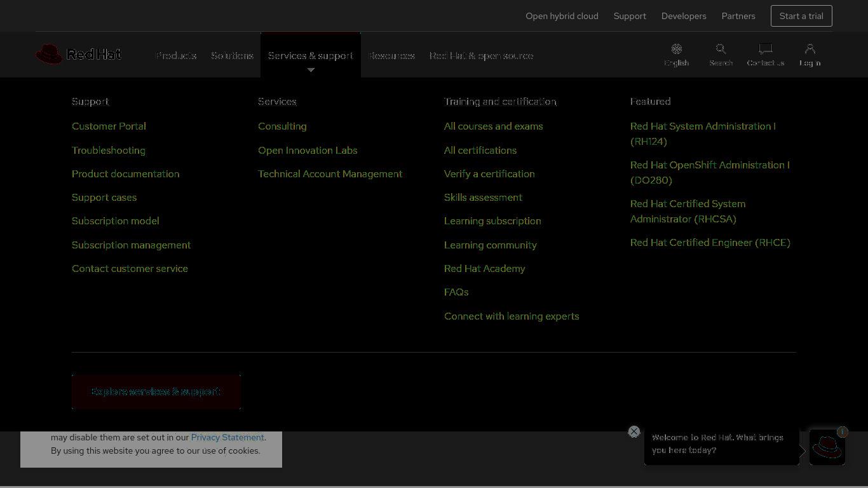Select Contact customer service
Screen dimensions: 868x488
pos(130,268)
